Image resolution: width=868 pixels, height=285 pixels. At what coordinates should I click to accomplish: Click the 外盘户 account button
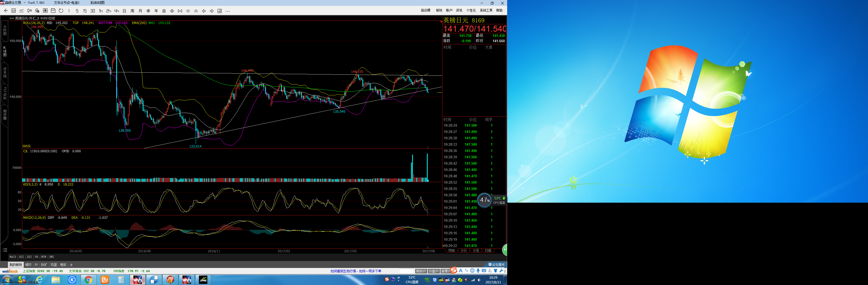coord(434,271)
